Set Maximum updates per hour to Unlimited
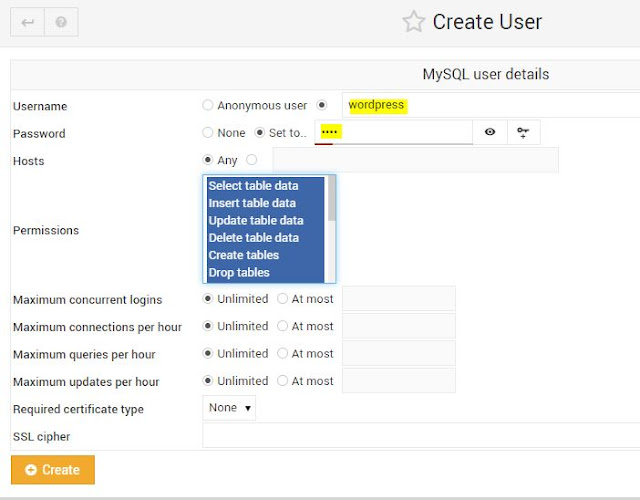The image size is (640, 500). 208,381
